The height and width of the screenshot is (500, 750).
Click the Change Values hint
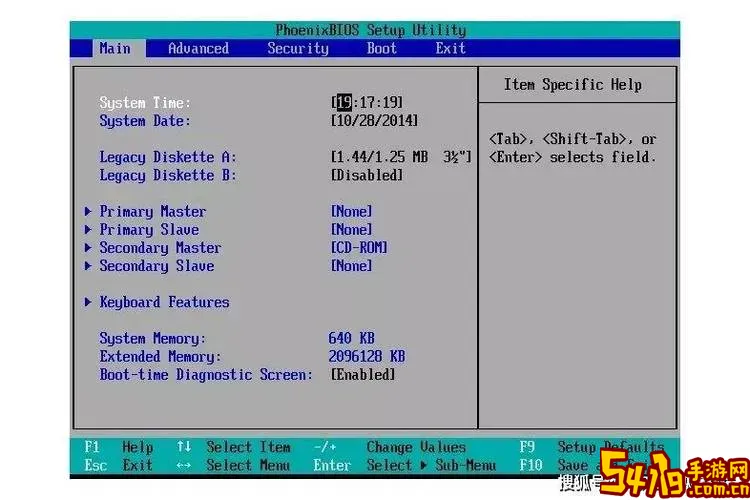[416, 447]
